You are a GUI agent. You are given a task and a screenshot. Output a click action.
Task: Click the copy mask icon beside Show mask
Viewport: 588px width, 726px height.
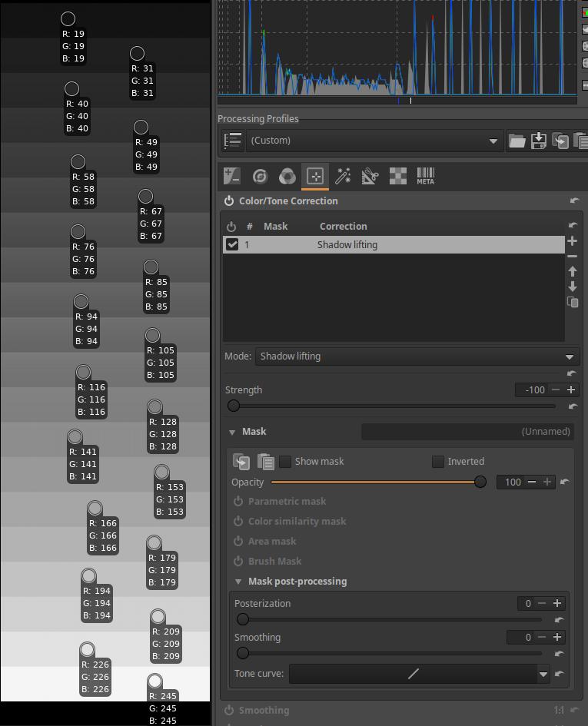point(241,462)
